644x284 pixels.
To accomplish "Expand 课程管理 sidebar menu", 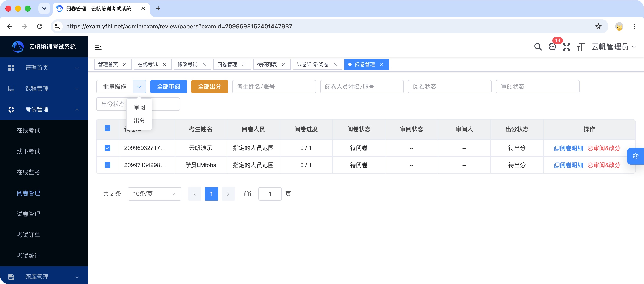I will pos(44,89).
